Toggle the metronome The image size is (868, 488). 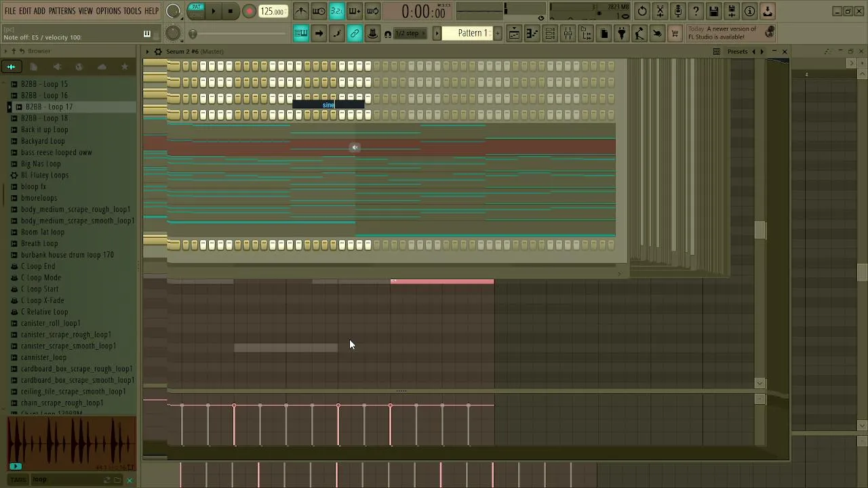click(x=300, y=11)
